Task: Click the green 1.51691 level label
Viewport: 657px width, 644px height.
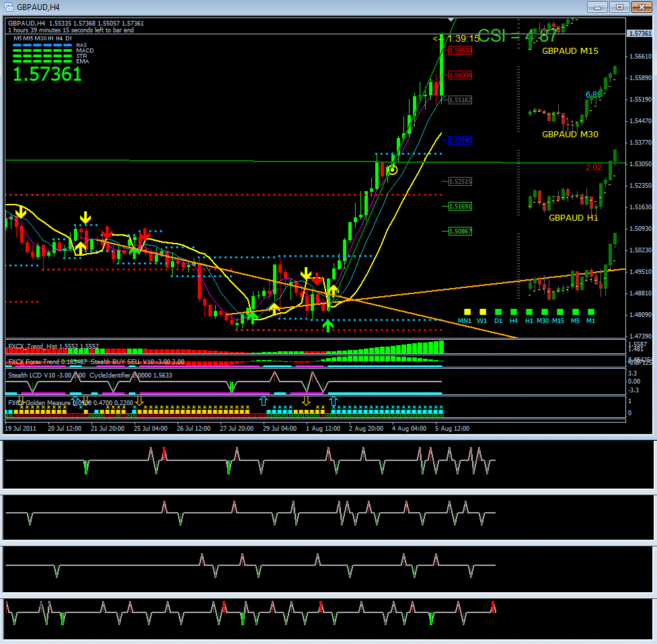Action: point(460,207)
